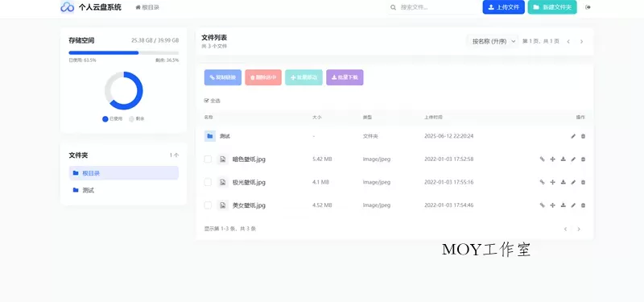Click the image file icon of 暗色壁纸.jpg
This screenshot has height=302, width=644.
[x=223, y=159]
